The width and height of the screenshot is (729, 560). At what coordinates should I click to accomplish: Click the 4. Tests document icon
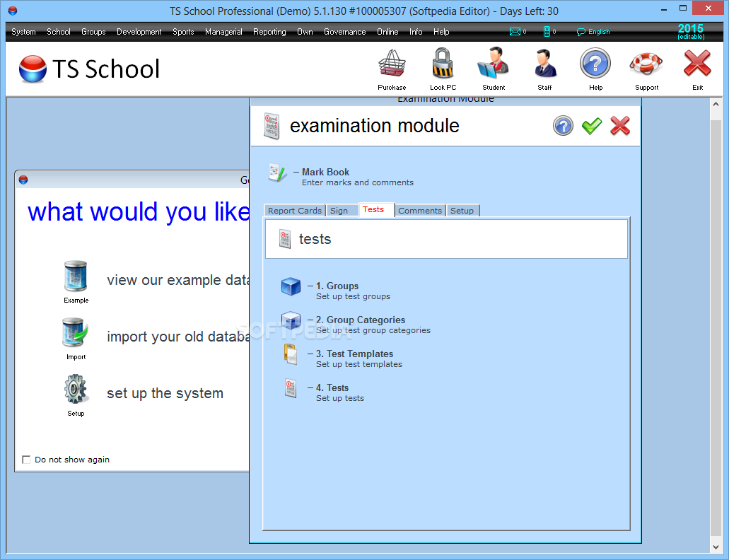[x=291, y=388]
